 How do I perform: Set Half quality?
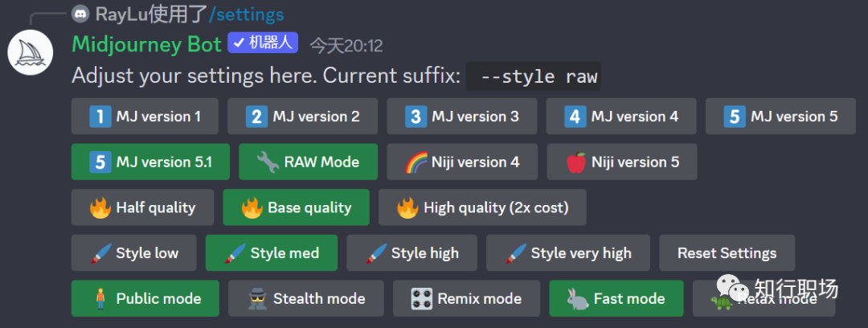(x=142, y=207)
